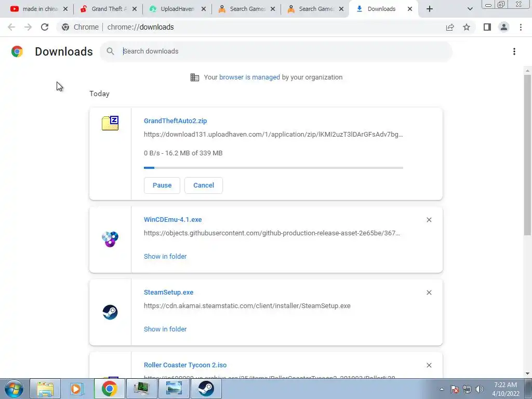
Task: Open GrandTheftAuto2.zip file link
Action: click(176, 121)
